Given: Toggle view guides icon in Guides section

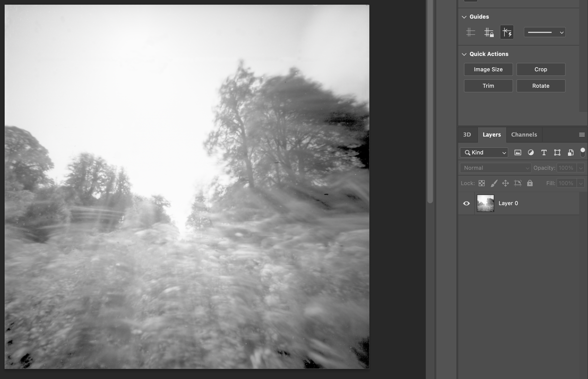Looking at the screenshot, I should (x=470, y=32).
